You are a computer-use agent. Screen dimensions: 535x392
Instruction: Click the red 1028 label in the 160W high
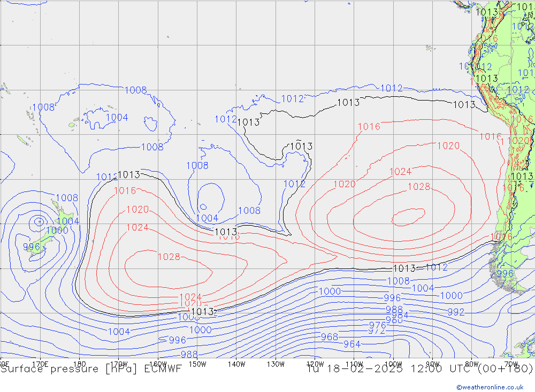pos(169,257)
